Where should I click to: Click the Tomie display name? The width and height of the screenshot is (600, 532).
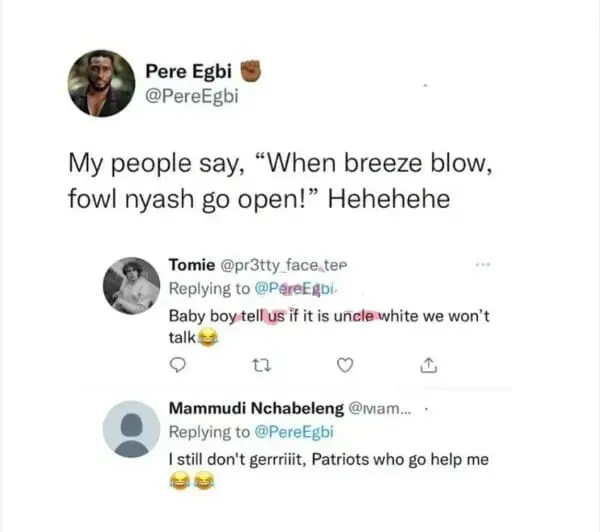[189, 268]
